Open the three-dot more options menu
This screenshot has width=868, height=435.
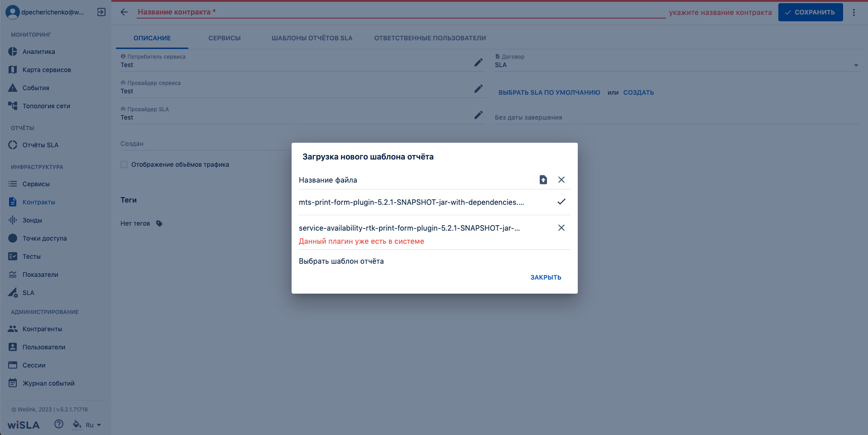coord(854,12)
